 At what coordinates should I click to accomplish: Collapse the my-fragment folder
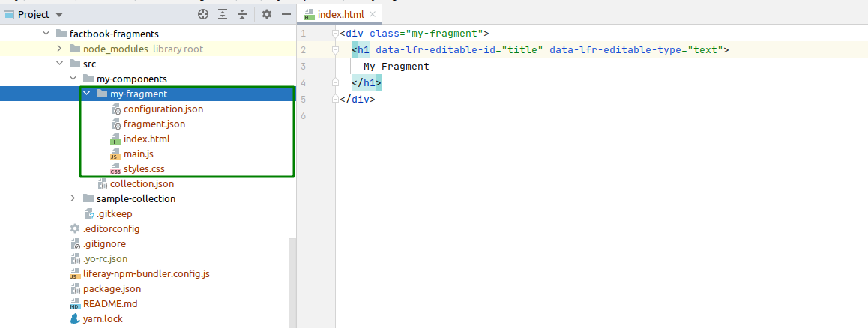86,94
